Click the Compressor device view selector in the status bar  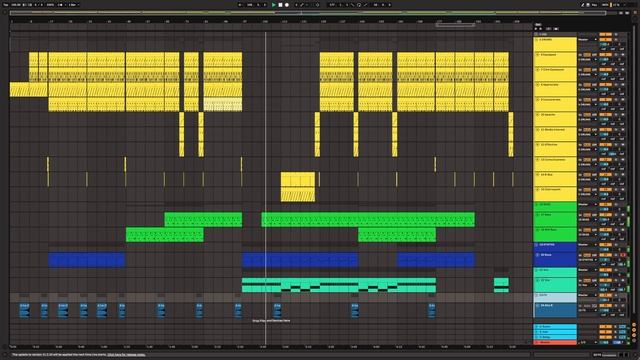tap(609, 355)
